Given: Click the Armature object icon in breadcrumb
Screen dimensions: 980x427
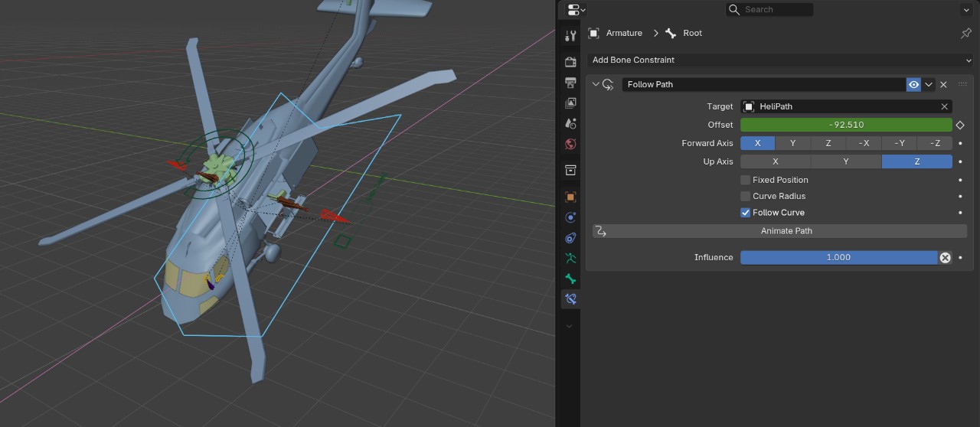Looking at the screenshot, I should click(593, 34).
